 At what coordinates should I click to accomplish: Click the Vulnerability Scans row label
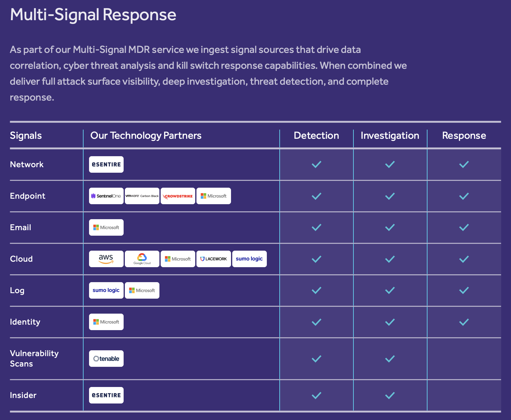point(34,359)
